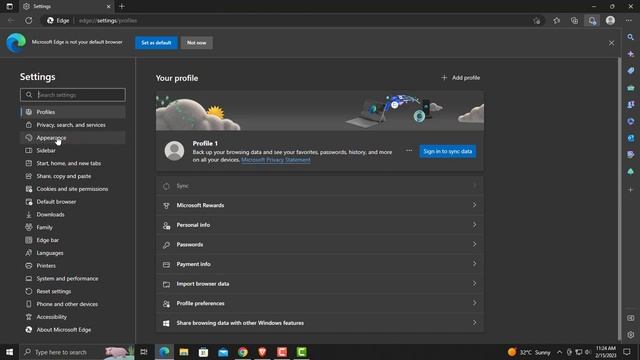Set Edge as default browser
The image size is (640, 360).
point(156,42)
